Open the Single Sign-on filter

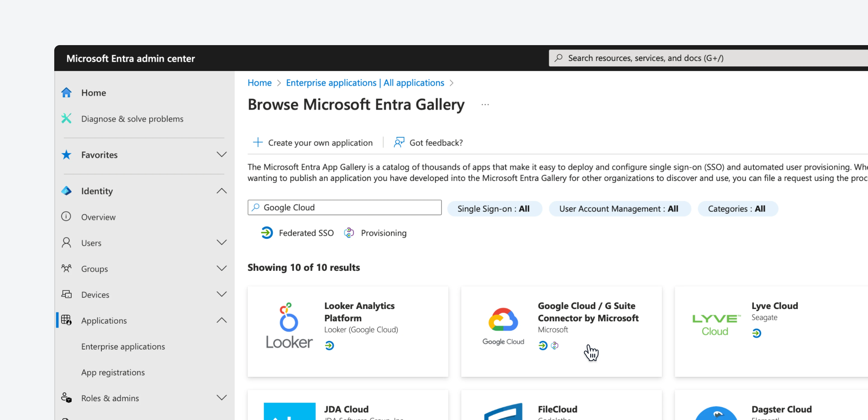click(494, 209)
